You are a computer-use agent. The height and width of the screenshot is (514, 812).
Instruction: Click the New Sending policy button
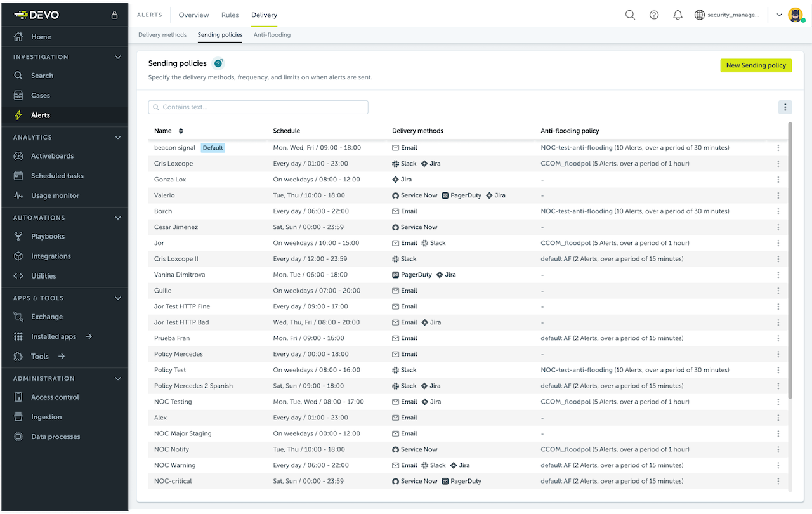[x=756, y=65]
